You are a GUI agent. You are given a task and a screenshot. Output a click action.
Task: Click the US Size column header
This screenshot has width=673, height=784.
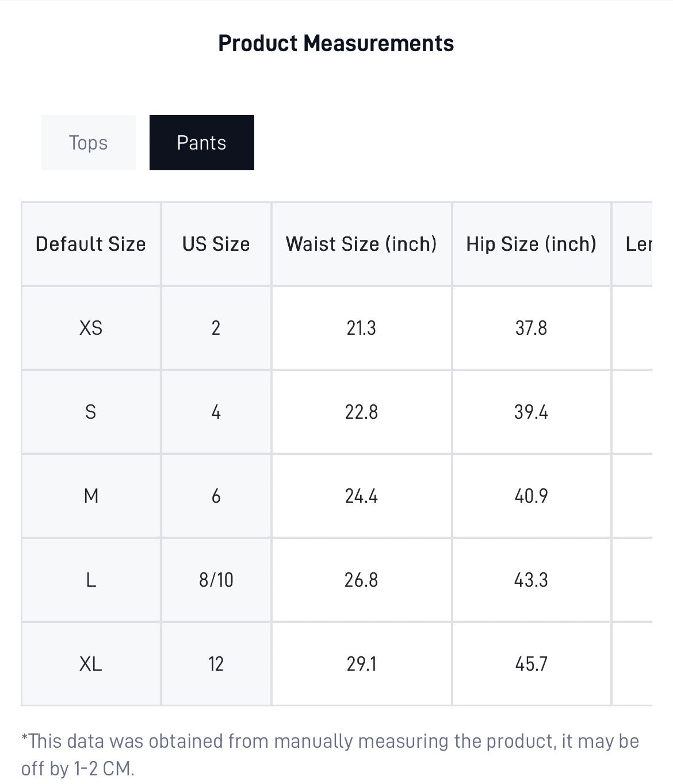216,244
